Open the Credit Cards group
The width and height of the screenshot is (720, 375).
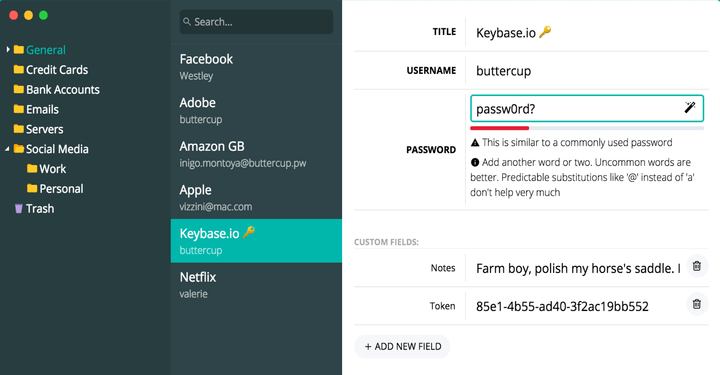coord(57,70)
